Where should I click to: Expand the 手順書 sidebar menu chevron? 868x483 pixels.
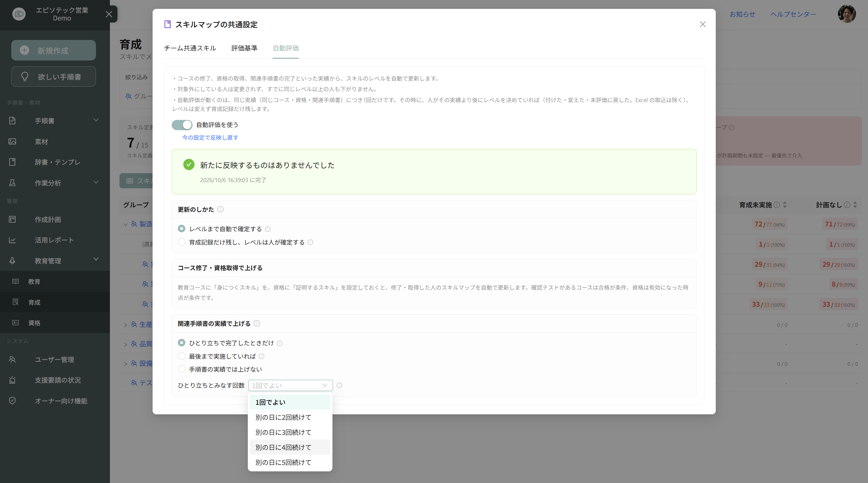click(96, 120)
